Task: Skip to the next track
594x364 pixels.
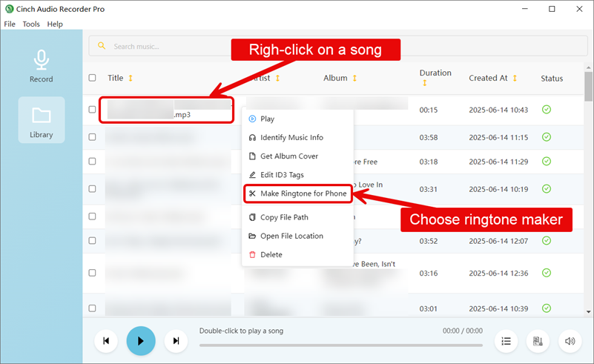Action: (x=176, y=341)
